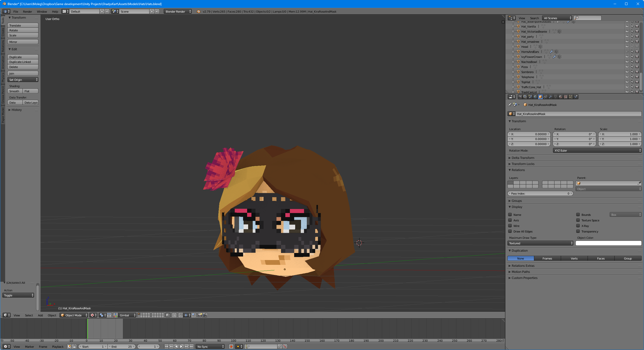Click the Smooth shading button
The image size is (644, 350).
pos(15,91)
